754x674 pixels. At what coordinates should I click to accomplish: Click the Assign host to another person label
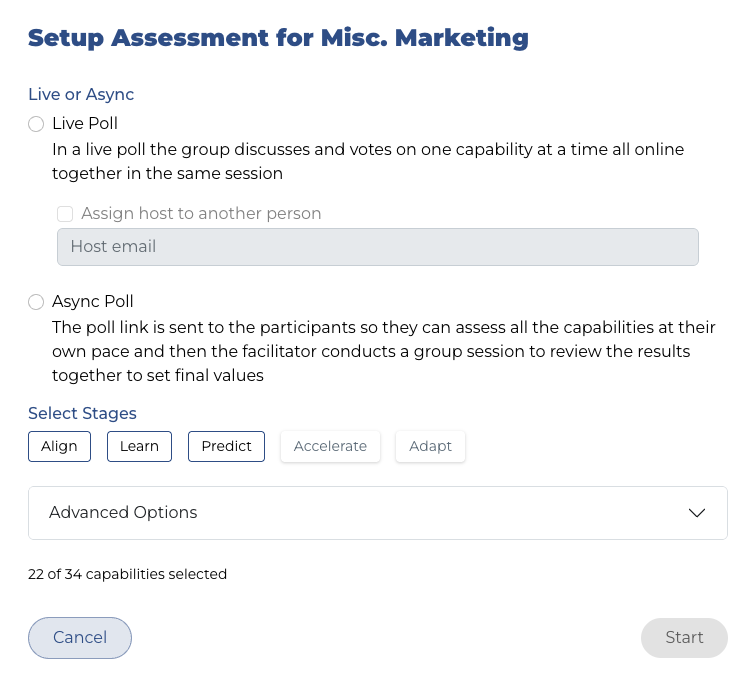tap(201, 213)
